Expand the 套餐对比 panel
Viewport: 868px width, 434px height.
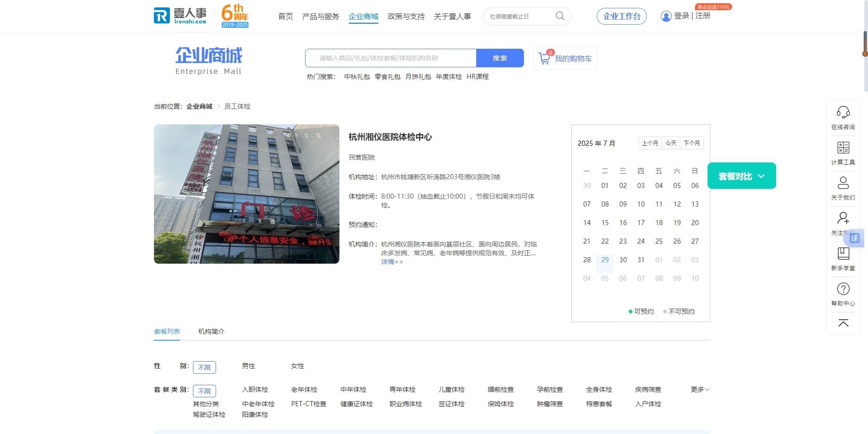click(741, 176)
